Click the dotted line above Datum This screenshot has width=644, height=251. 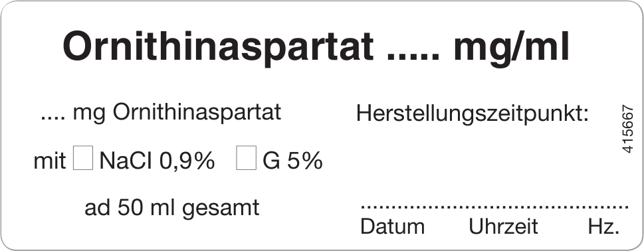[392, 208]
